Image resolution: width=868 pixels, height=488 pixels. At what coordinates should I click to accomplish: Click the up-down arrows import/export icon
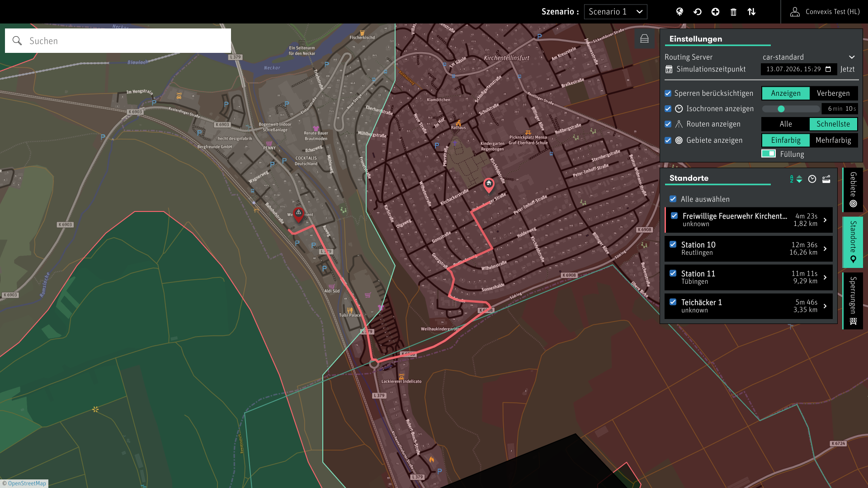click(x=751, y=12)
